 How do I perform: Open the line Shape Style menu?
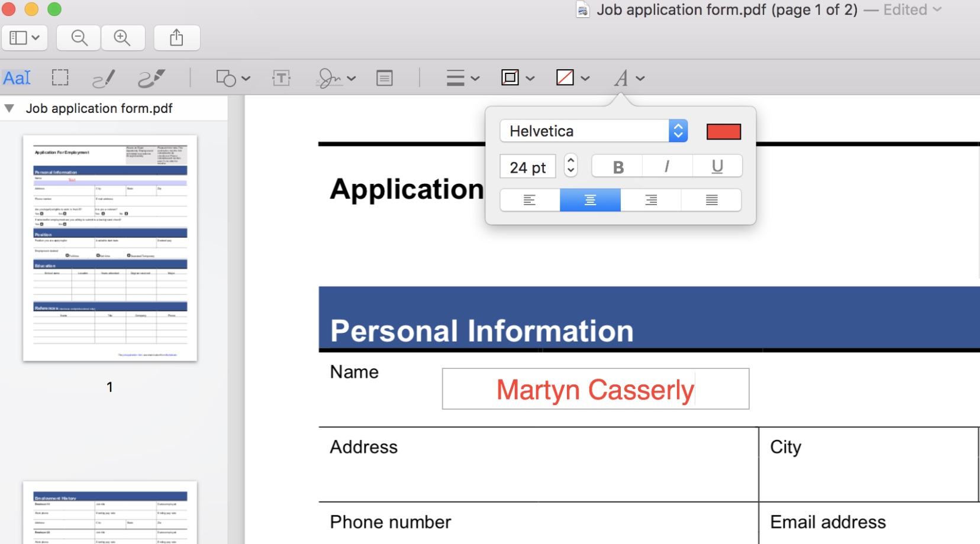coord(462,77)
